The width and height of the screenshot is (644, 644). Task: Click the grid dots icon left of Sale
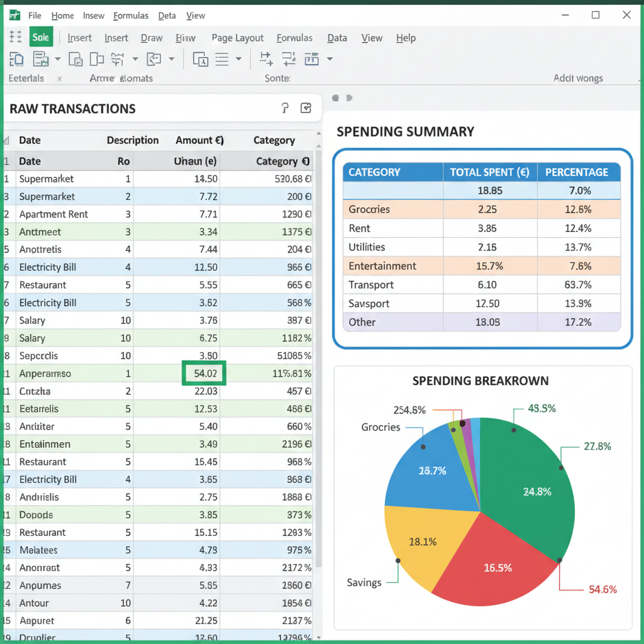pos(16,37)
